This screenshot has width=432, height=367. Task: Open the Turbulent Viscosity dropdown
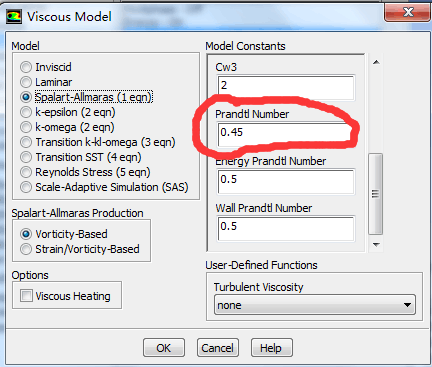315,305
